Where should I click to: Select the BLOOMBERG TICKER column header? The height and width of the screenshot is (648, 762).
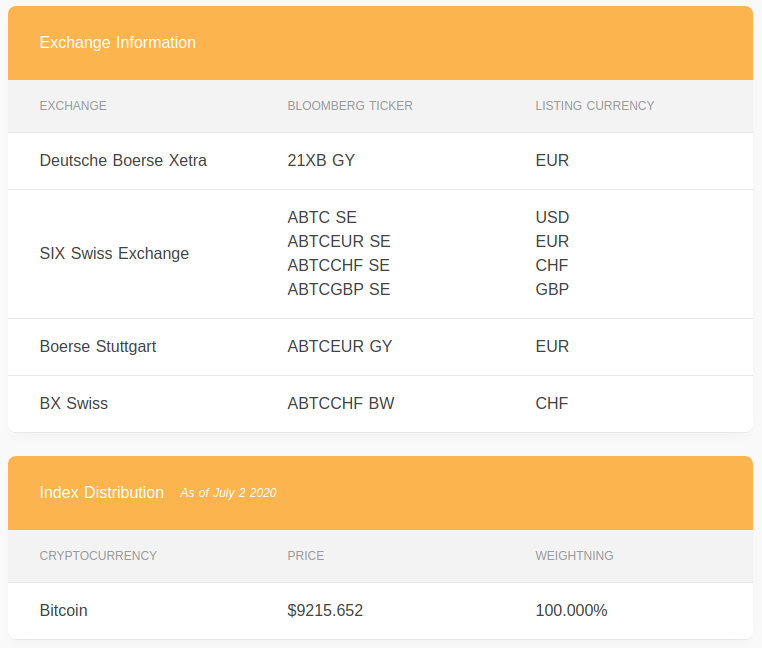click(350, 106)
